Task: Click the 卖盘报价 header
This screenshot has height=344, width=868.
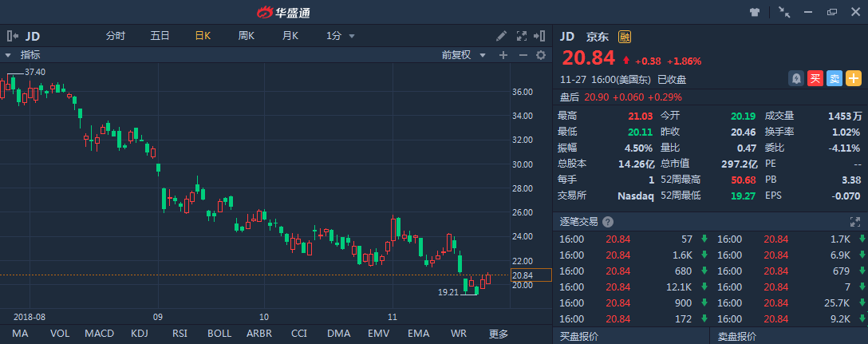Action: [x=737, y=336]
